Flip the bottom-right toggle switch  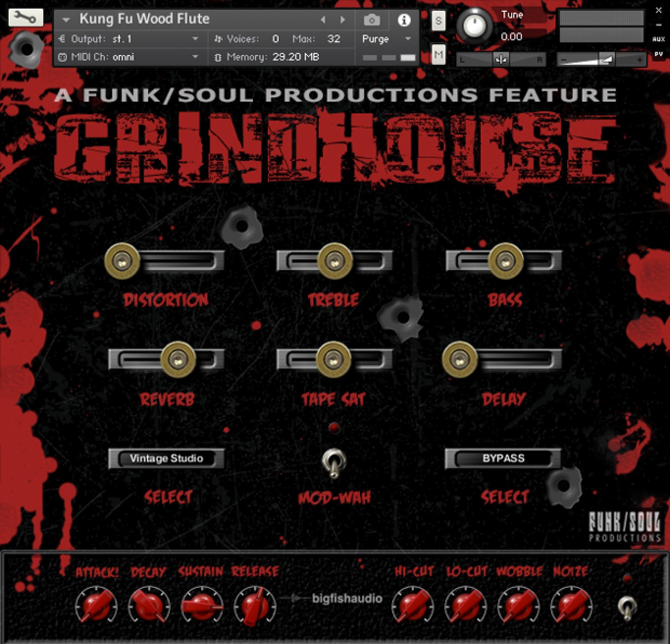(x=627, y=607)
